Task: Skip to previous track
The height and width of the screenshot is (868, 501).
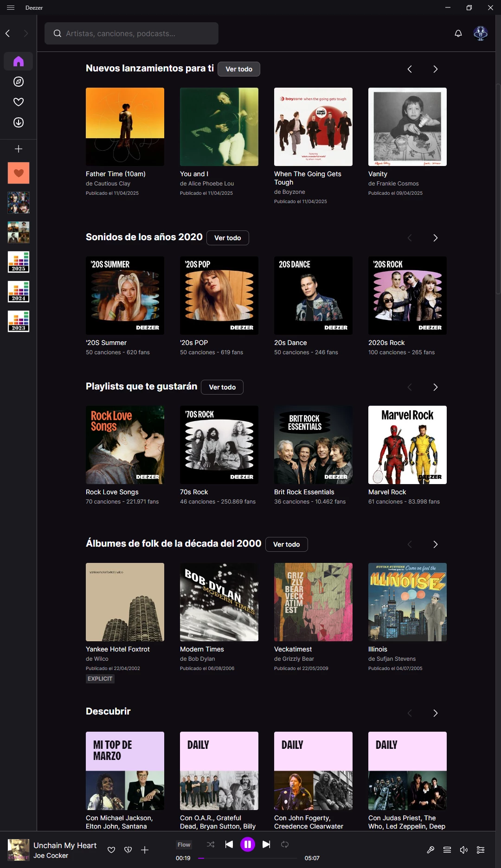Action: (229, 844)
